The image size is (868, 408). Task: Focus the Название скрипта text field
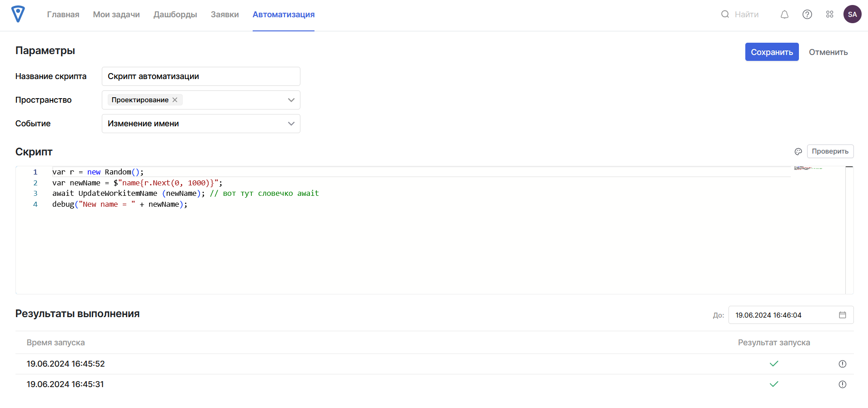pyautogui.click(x=201, y=76)
